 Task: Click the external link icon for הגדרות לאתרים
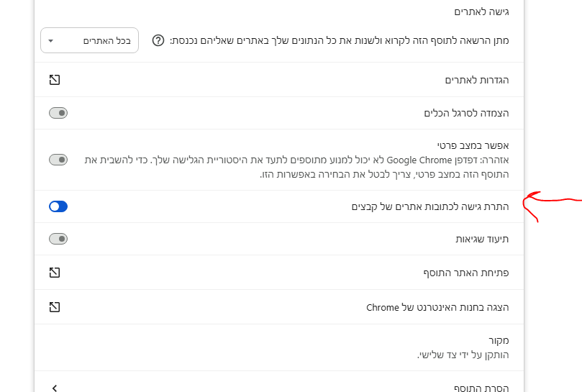click(x=55, y=79)
